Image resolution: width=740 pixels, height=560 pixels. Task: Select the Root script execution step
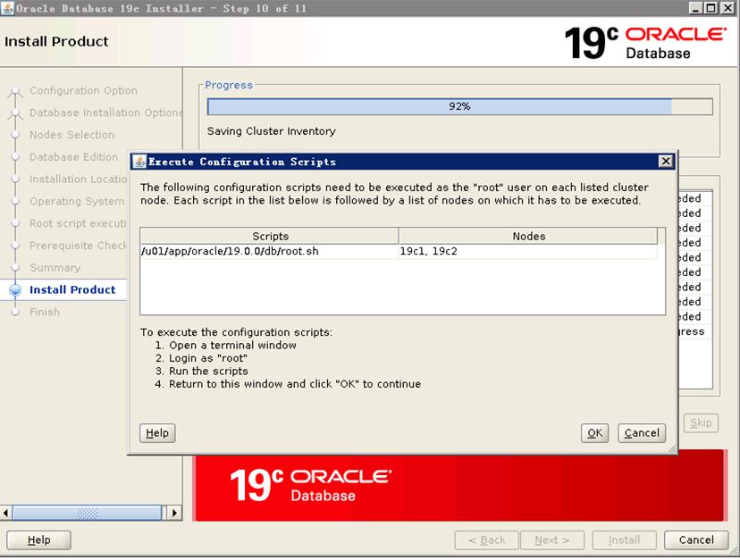tap(79, 223)
